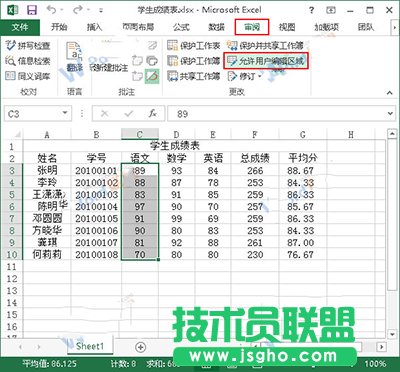The width and height of the screenshot is (400, 372).
Task: Switch to the 数据 data tab
Action: coord(217,27)
